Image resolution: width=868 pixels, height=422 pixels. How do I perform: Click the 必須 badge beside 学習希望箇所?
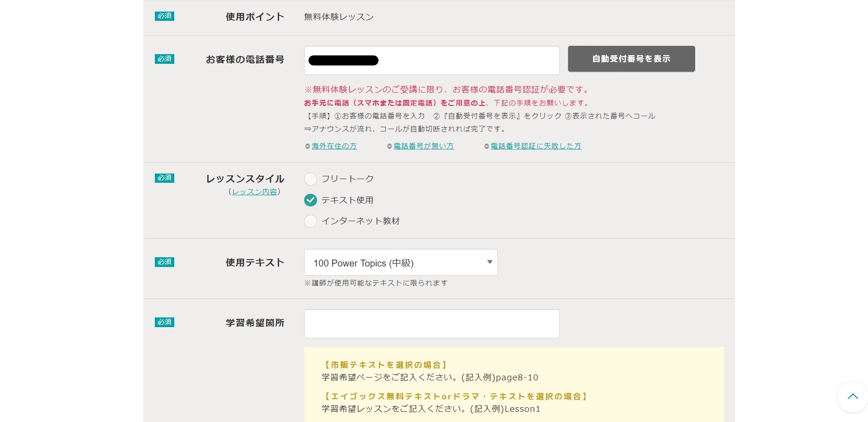(x=164, y=322)
